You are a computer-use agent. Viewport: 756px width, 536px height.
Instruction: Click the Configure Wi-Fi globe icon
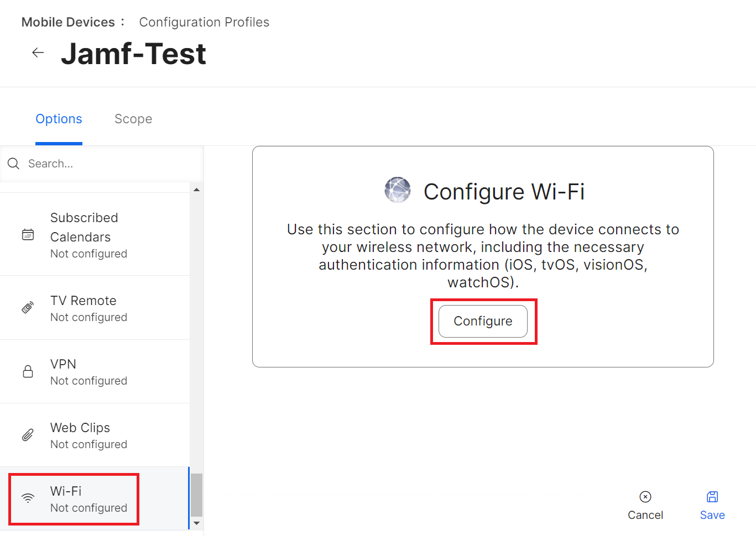[398, 190]
